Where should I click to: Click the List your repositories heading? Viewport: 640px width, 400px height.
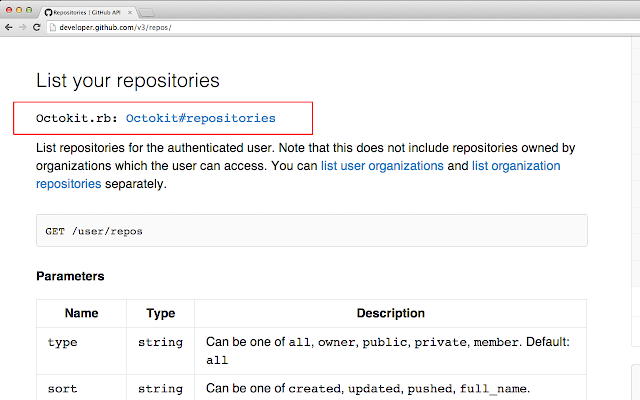128,80
